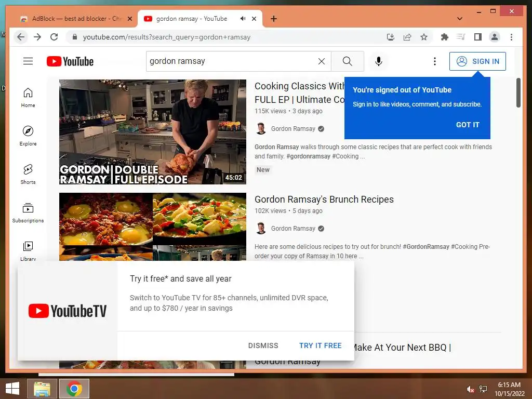The width and height of the screenshot is (532, 399).
Task: Open Gordon Ramsay channel link under Brunch Recipes
Action: 293,229
